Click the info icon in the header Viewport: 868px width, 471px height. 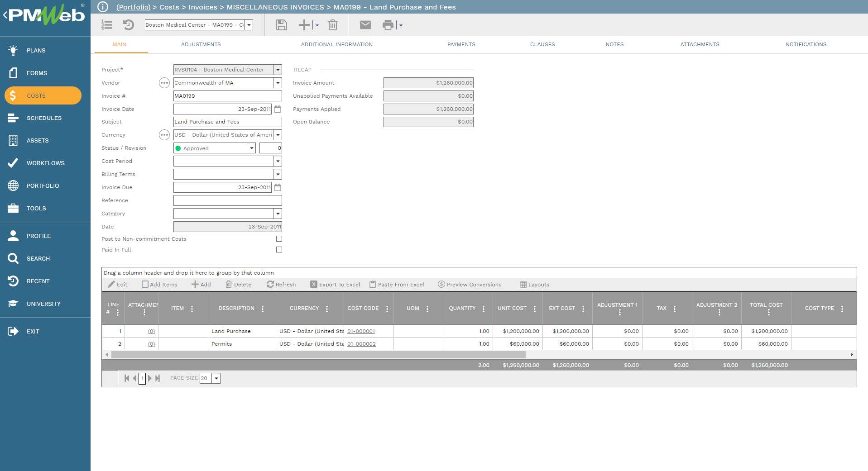[x=103, y=7]
